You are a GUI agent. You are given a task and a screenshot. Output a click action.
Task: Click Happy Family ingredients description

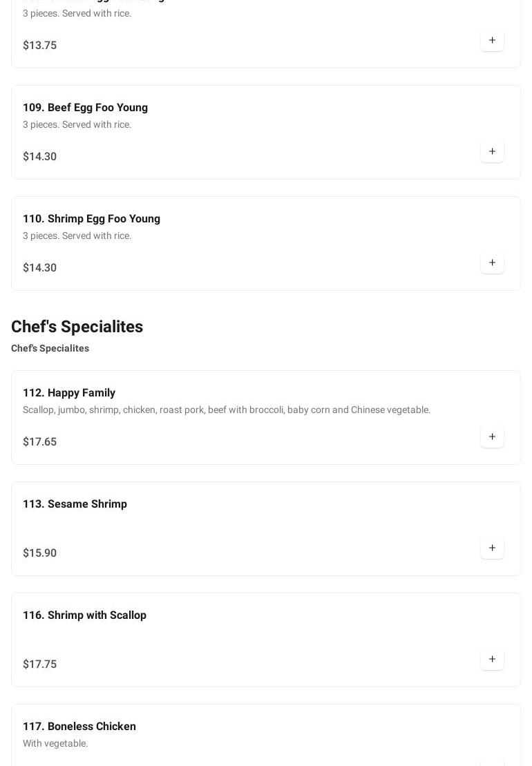tap(227, 410)
